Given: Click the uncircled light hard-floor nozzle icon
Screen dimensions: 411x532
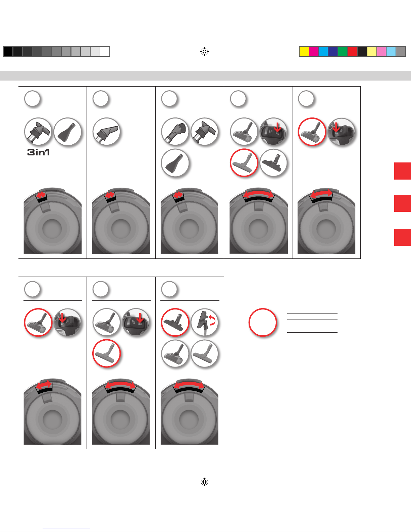Looking at the screenshot, I should tap(204, 353).
